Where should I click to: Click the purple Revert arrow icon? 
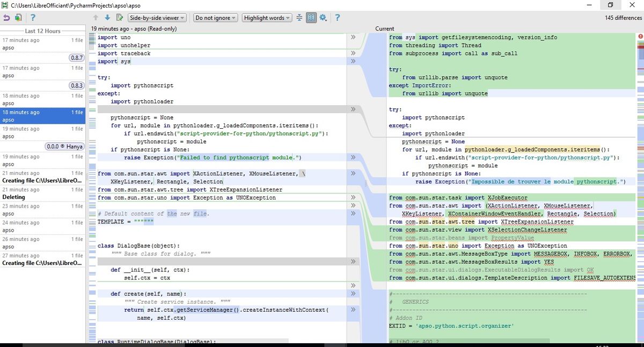pyautogui.click(x=7, y=18)
